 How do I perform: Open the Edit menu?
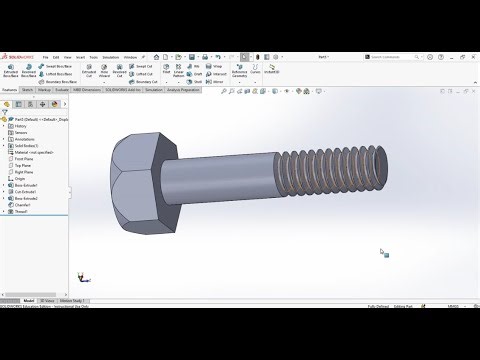56,57
